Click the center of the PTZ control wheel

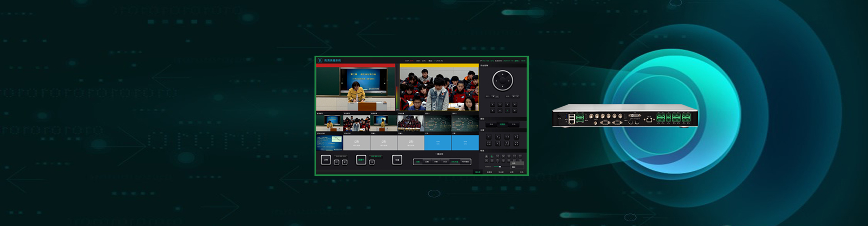(502, 80)
